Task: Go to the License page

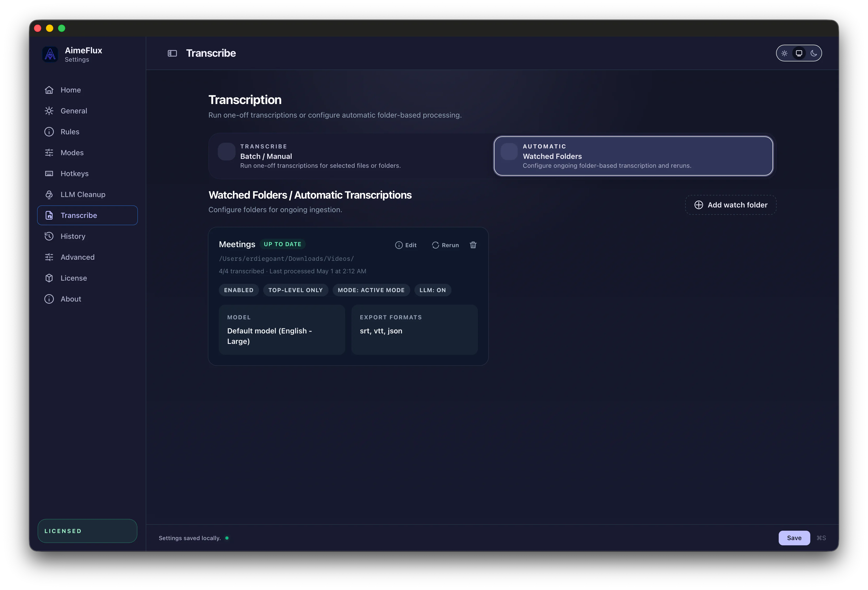Action: click(x=87, y=278)
